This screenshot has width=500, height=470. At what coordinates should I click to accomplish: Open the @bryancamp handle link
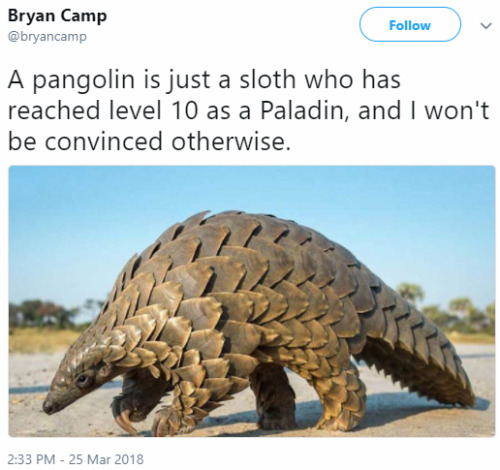(x=47, y=36)
